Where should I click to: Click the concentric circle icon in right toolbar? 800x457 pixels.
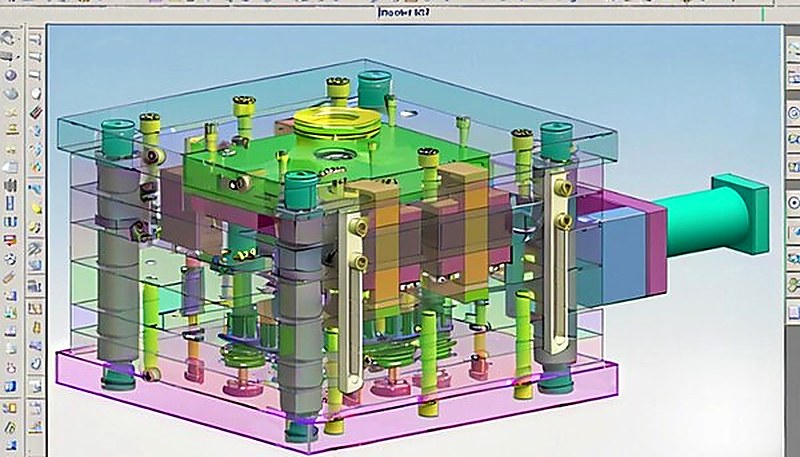click(794, 113)
